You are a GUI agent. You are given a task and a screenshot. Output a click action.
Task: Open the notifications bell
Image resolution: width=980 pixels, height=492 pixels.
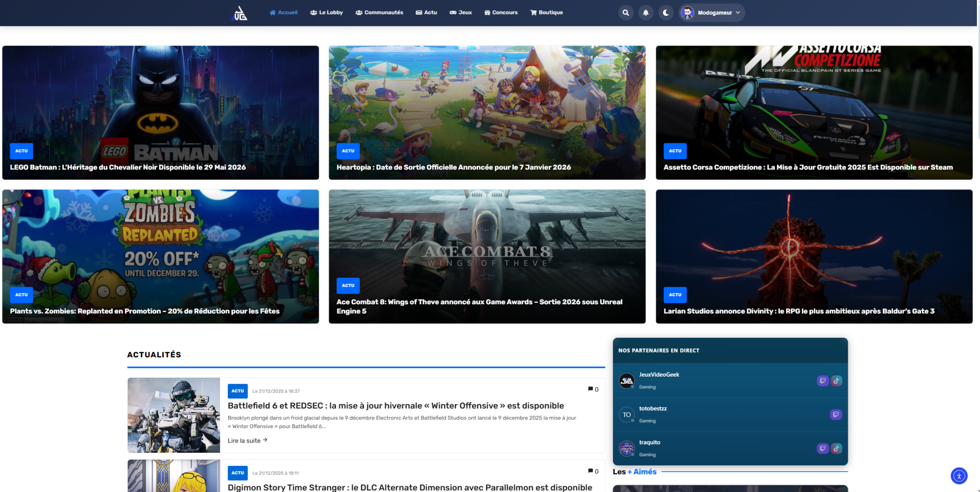pyautogui.click(x=646, y=13)
